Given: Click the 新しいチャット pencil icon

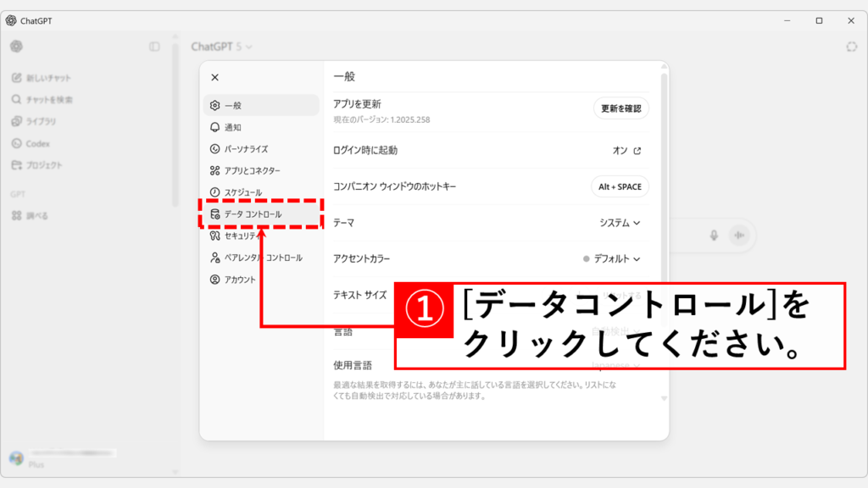Looking at the screenshot, I should 16,78.
